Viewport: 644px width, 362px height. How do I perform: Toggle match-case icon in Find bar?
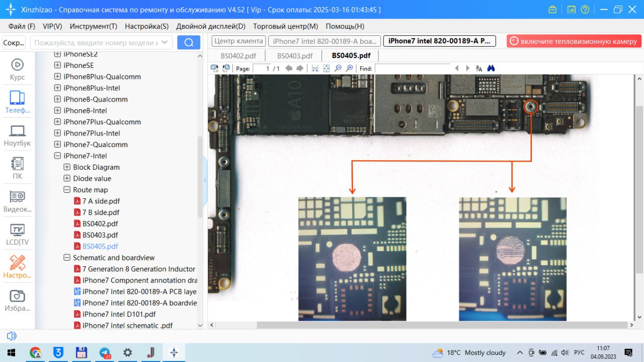(479, 68)
